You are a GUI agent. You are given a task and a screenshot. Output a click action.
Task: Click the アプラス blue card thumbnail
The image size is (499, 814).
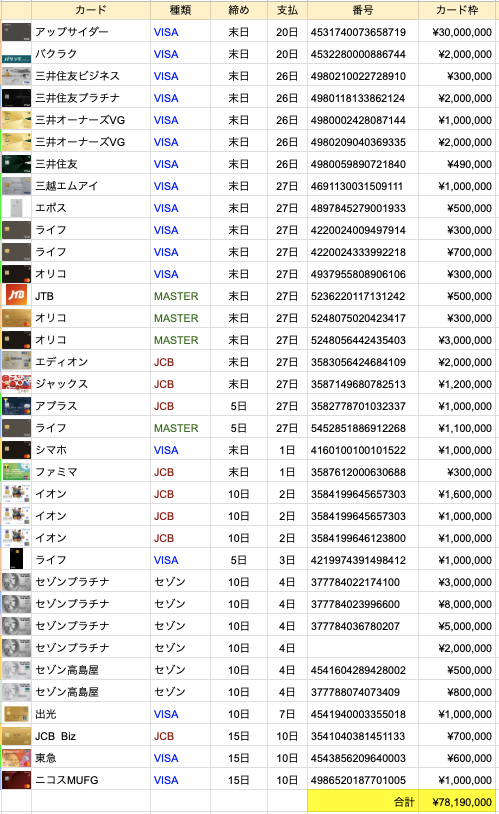(16, 406)
